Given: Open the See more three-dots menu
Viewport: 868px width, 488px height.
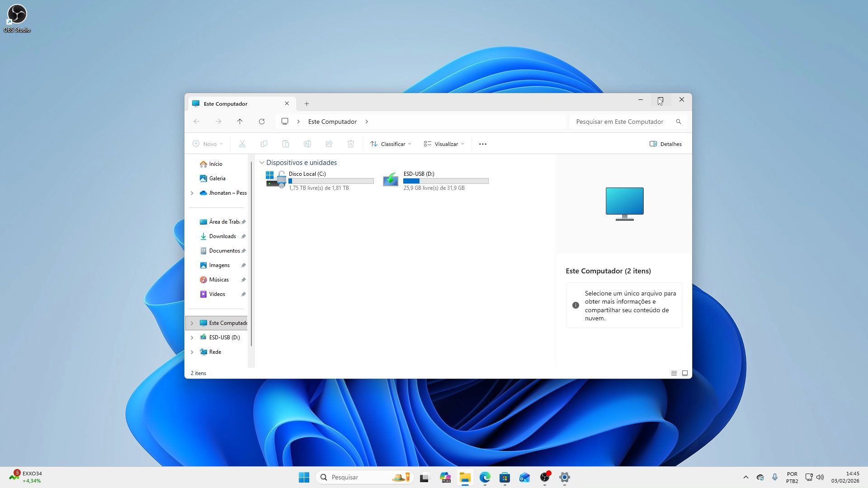Looking at the screenshot, I should pyautogui.click(x=482, y=144).
